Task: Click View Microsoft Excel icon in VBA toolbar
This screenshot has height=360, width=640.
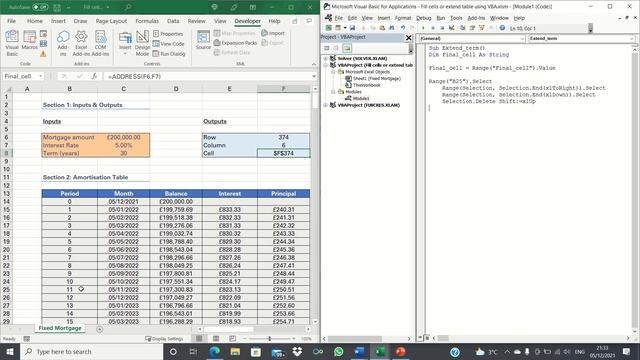Action: click(x=329, y=28)
